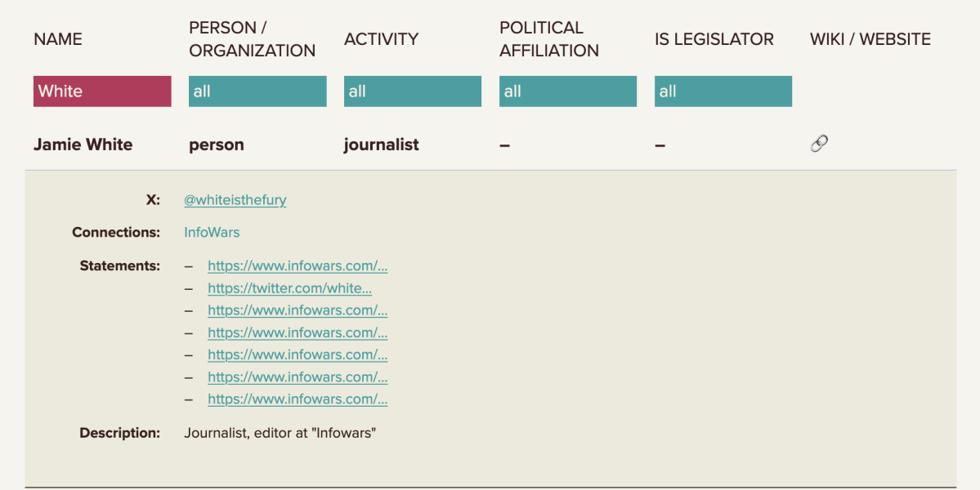Open the third statement link
This screenshot has height=490, width=980.
(x=298, y=310)
